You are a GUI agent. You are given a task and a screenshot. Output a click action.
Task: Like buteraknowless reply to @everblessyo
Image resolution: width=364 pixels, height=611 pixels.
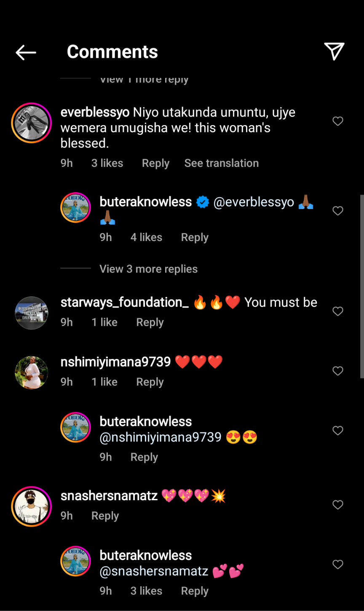point(338,211)
